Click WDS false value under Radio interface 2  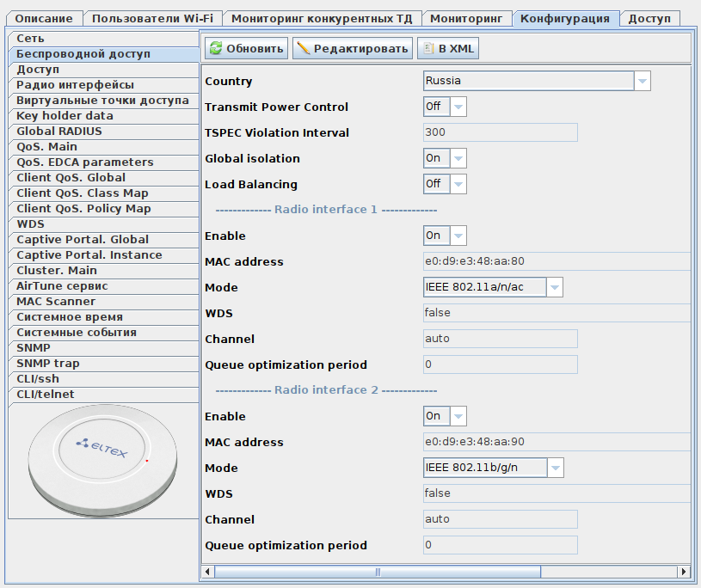pos(556,493)
